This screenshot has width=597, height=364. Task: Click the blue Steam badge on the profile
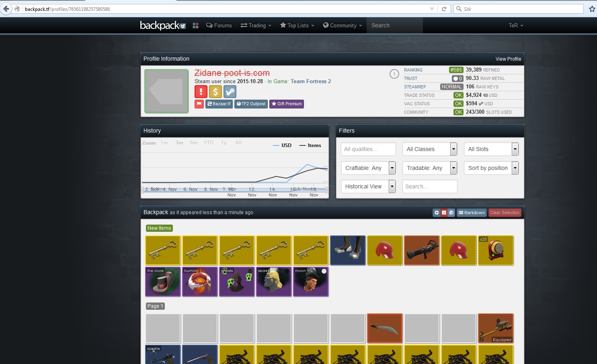230,92
